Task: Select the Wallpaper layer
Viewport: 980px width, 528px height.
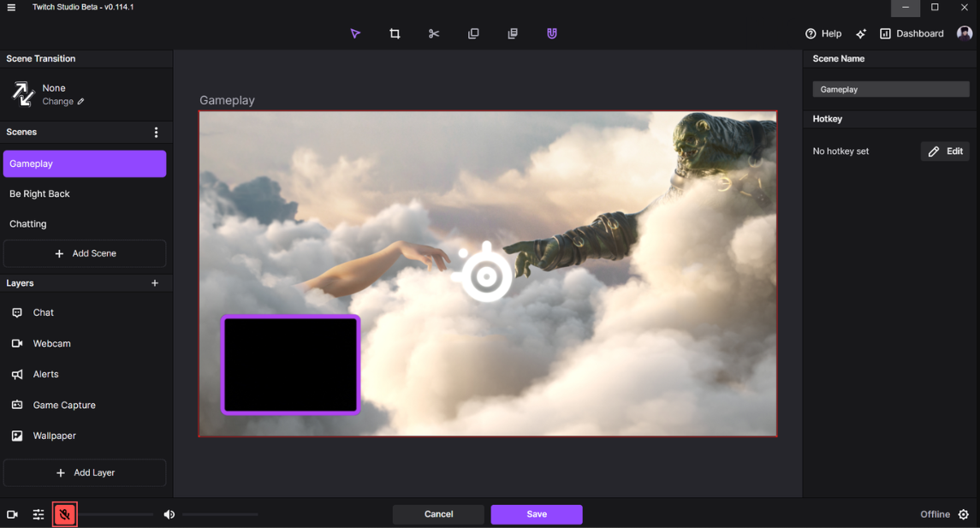Action: tap(85, 436)
